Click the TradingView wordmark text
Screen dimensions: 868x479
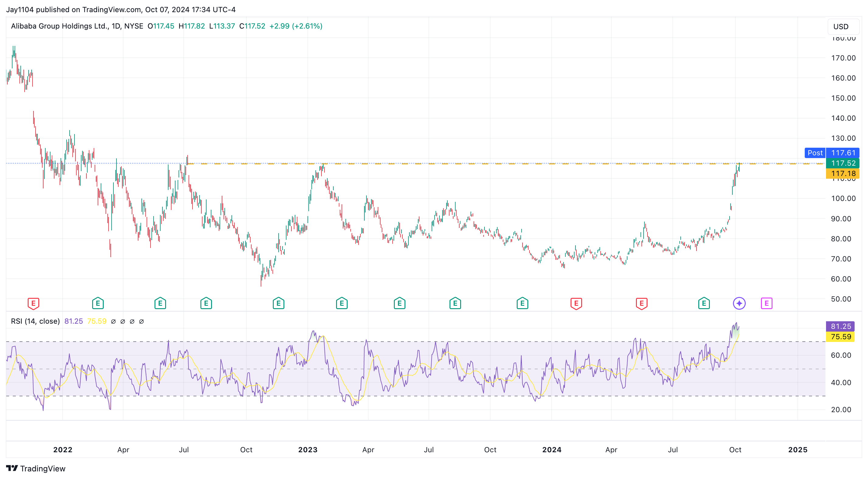pos(43,469)
